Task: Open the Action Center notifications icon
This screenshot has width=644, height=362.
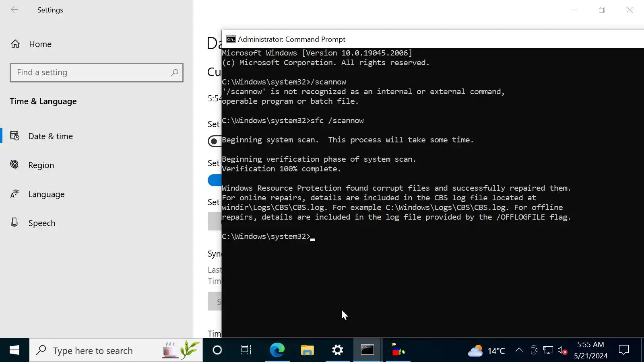Action: tap(624, 350)
